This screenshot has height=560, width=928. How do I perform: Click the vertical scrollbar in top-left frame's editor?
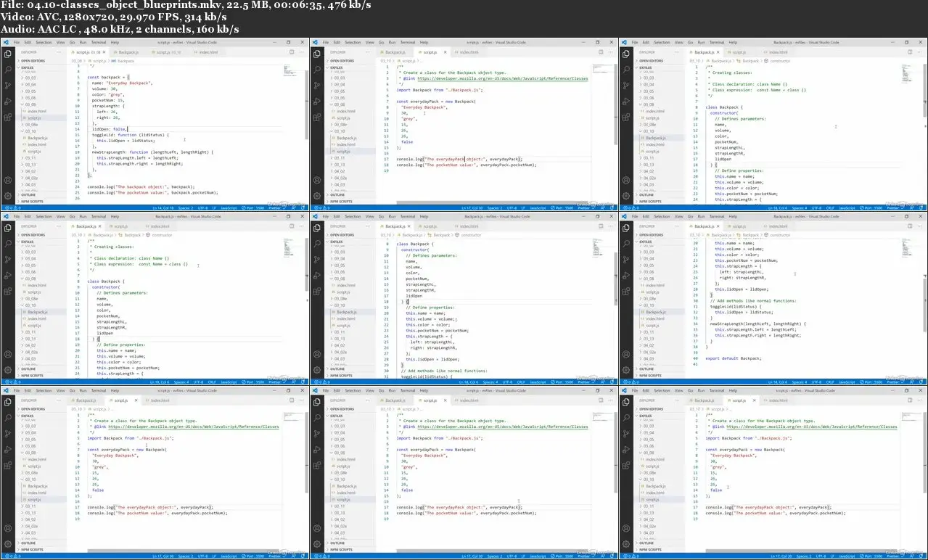click(x=307, y=104)
